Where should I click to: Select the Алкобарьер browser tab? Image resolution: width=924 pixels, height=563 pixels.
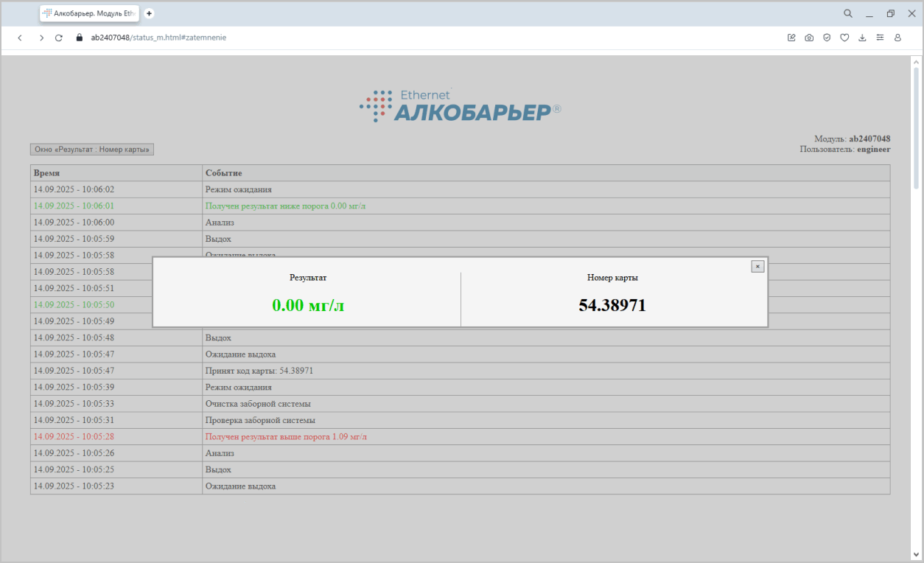[89, 13]
